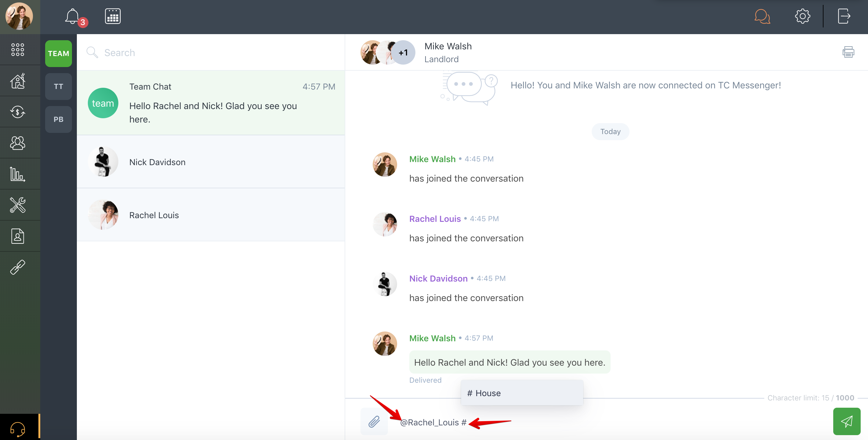Click the Character limit counter
Image resolution: width=868 pixels, height=440 pixels.
tap(810, 398)
